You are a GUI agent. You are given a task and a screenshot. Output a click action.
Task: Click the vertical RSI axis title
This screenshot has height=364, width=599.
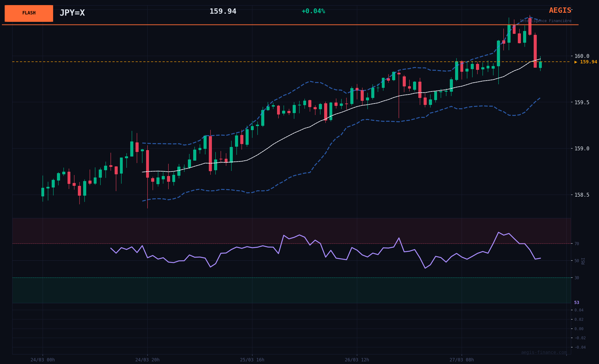(583, 261)
